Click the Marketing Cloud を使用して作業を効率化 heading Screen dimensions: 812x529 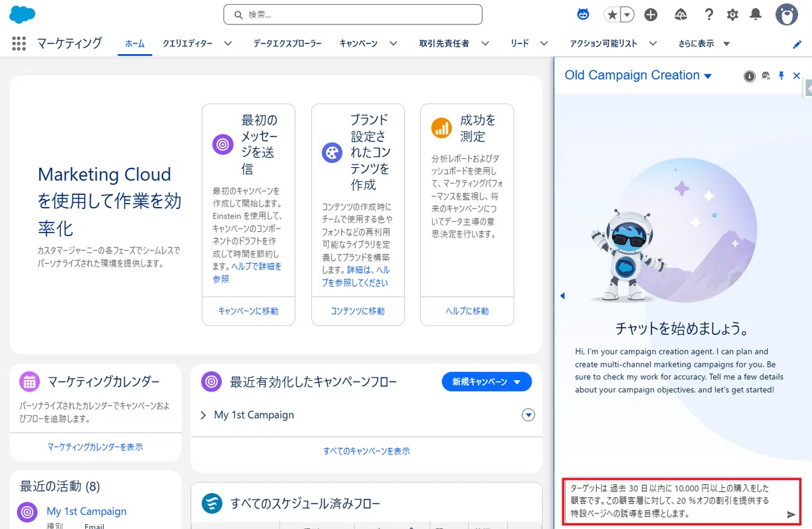[110, 202]
